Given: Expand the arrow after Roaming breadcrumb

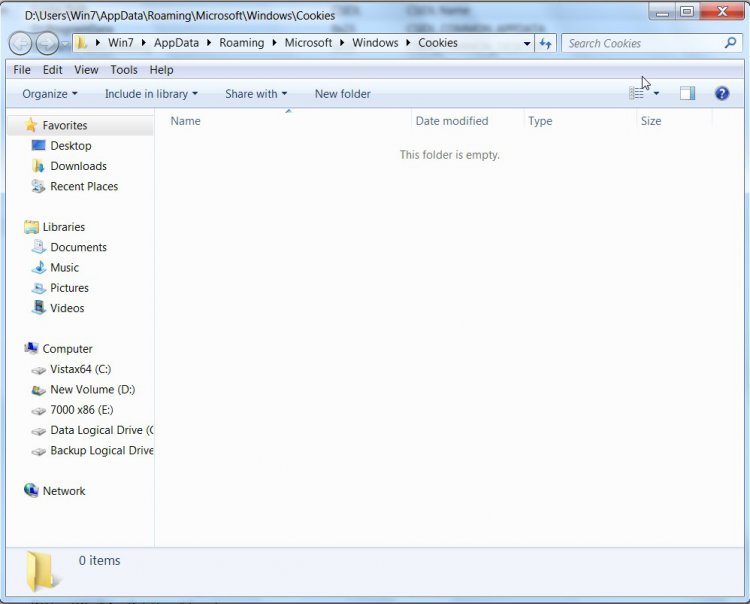Looking at the screenshot, I should [274, 43].
